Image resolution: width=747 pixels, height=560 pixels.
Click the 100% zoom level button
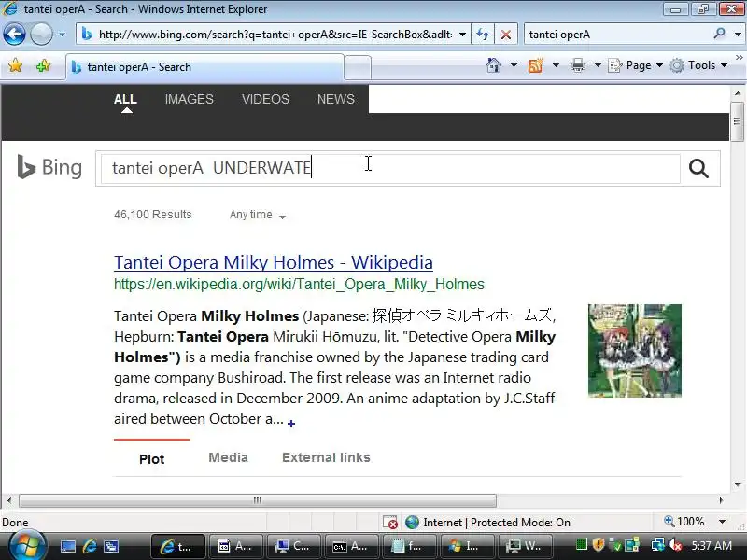click(684, 522)
